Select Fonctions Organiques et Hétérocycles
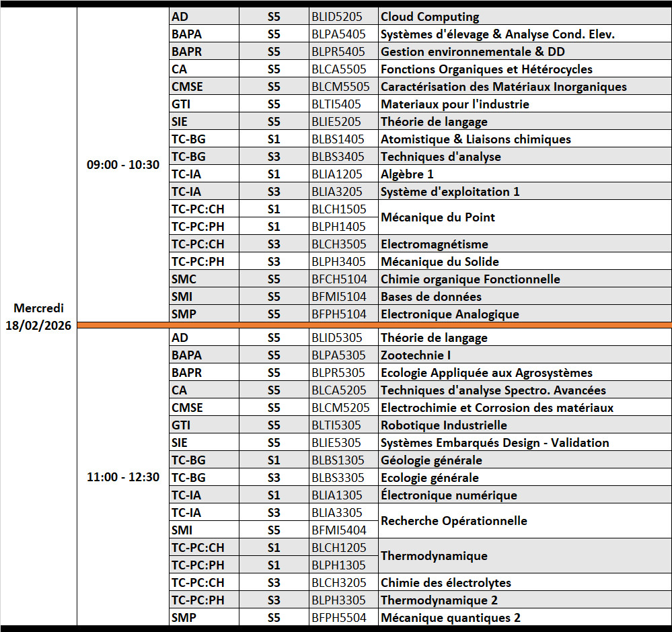 (524, 69)
